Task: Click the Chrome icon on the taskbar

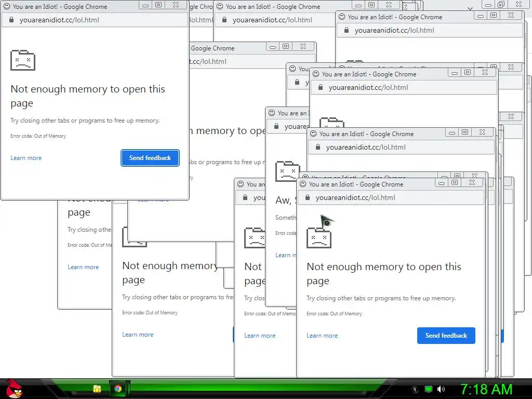Action: 118,389
